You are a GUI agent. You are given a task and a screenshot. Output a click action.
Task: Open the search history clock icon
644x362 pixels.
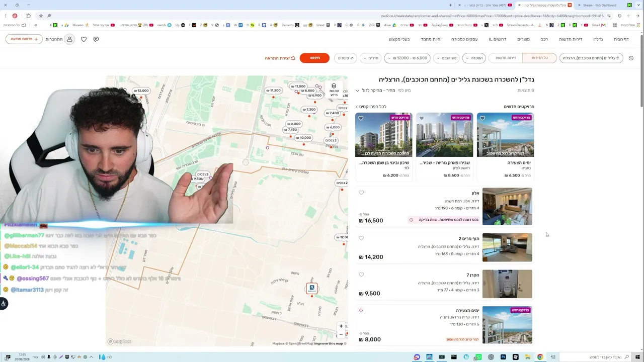pos(631,58)
